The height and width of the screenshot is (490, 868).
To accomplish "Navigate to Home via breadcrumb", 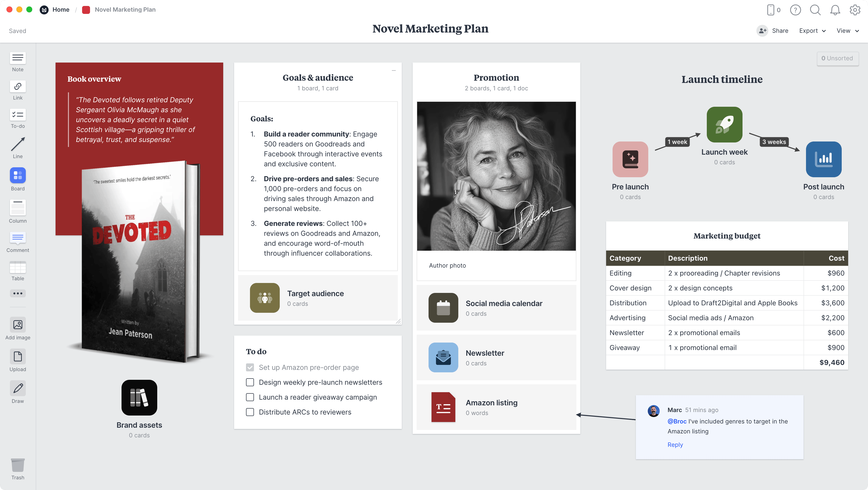I will pyautogui.click(x=61, y=9).
